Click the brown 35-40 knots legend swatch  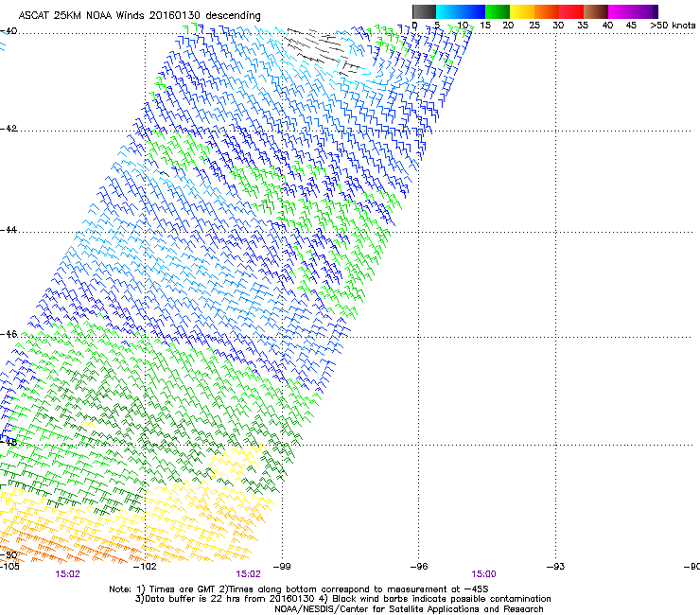tap(596, 11)
